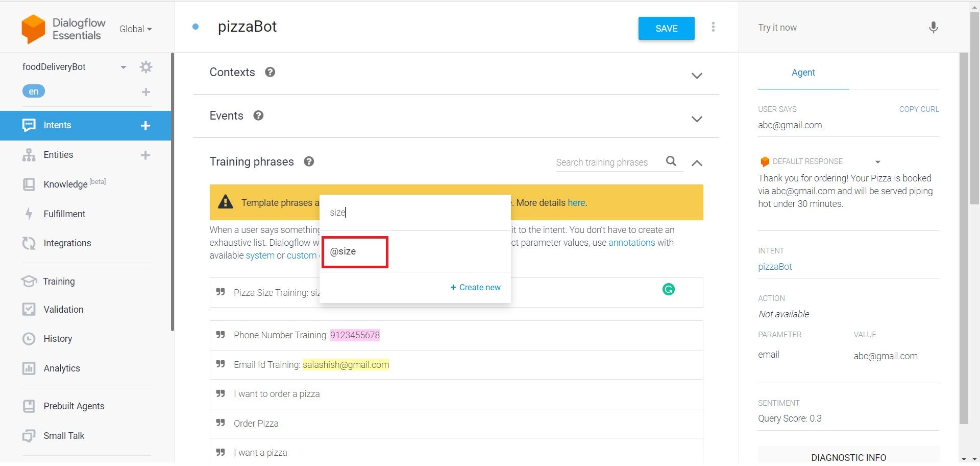Image resolution: width=980 pixels, height=466 pixels.
Task: Click the agent settings gear icon
Action: pyautogui.click(x=146, y=67)
